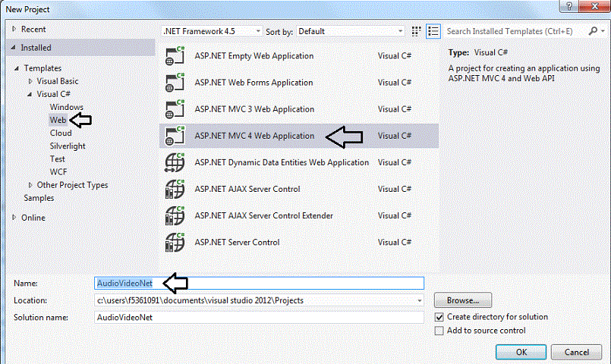Select the Windows template category
Viewport: 611px width, 364px height.
67,107
